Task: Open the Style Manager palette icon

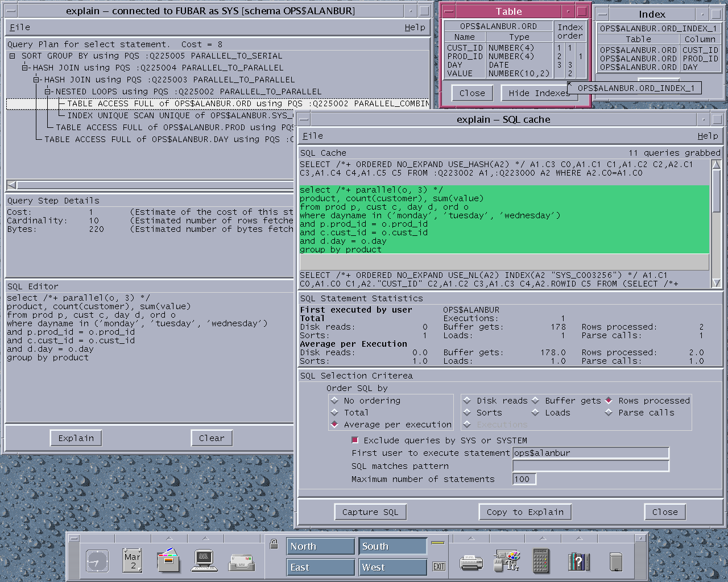Action: click(507, 561)
